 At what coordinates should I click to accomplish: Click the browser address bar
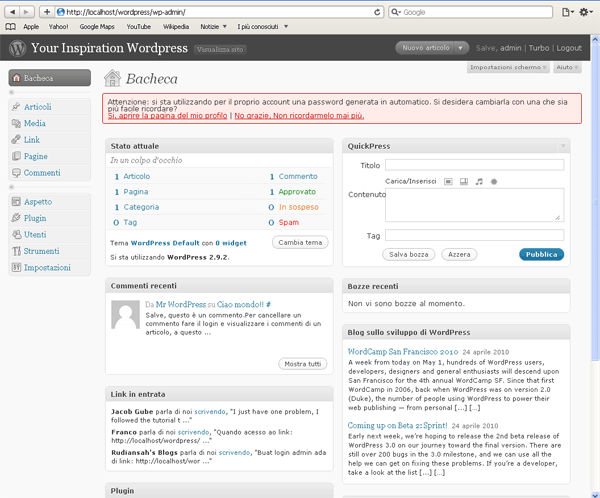pyautogui.click(x=214, y=12)
